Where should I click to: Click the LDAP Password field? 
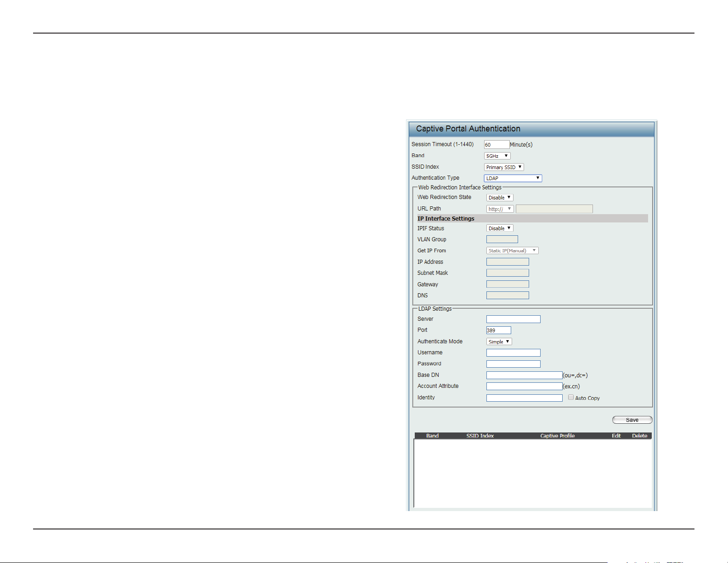(x=514, y=364)
